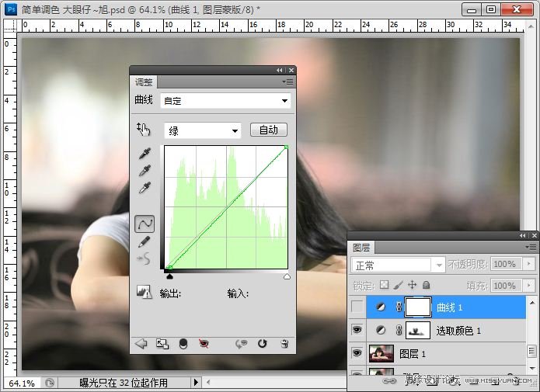This screenshot has height=392, width=540.
Task: Open the channel dropdown showing 绿
Action: tap(203, 130)
